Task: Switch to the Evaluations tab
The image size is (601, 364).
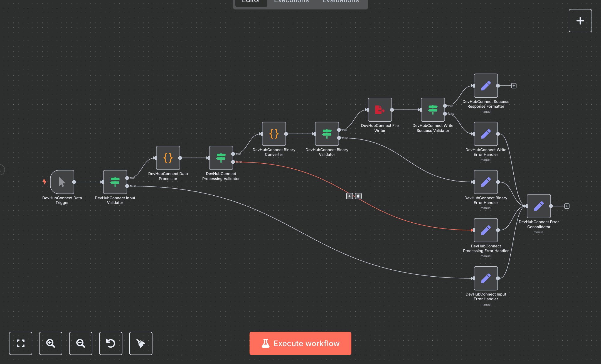Action: [340, 2]
